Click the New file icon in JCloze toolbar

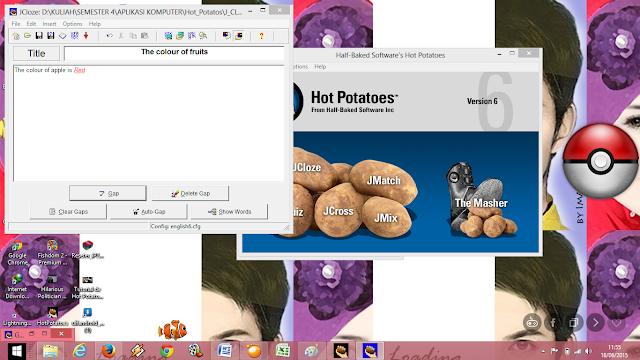(16, 36)
